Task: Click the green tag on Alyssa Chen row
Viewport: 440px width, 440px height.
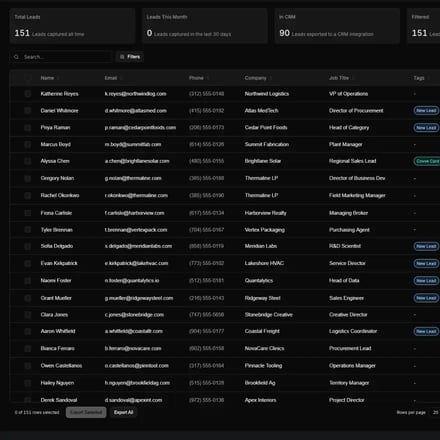Action: pyautogui.click(x=427, y=161)
